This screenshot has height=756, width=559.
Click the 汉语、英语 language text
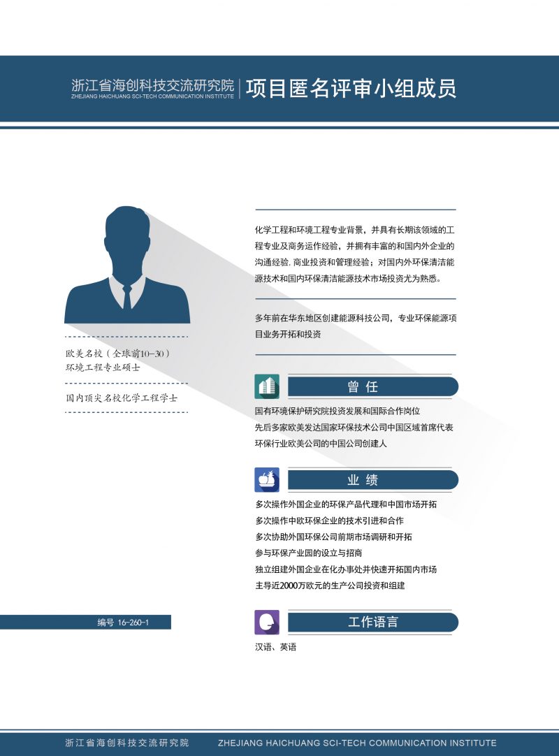(x=275, y=648)
